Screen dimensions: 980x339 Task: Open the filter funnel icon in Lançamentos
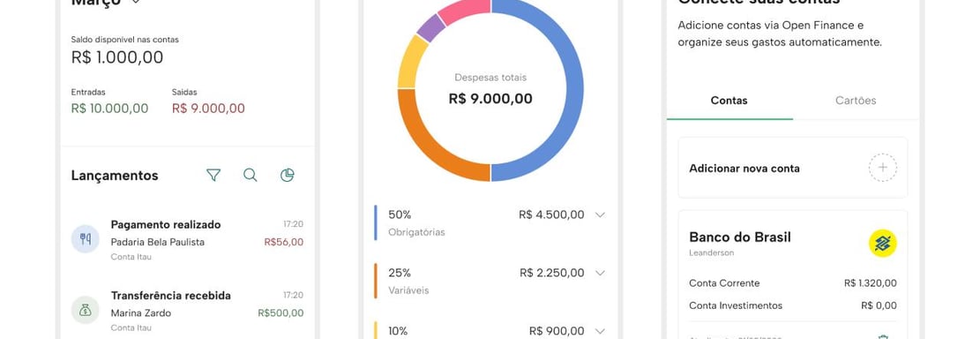(x=213, y=175)
